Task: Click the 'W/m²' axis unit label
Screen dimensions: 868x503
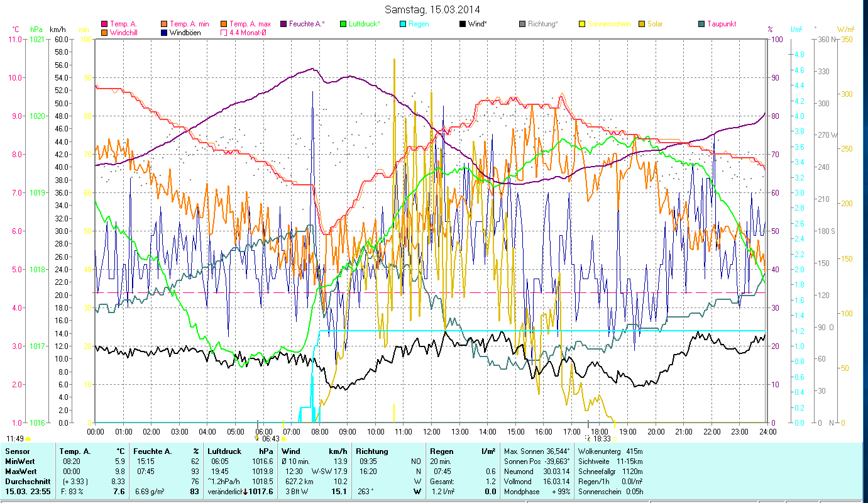Action: [x=845, y=30]
